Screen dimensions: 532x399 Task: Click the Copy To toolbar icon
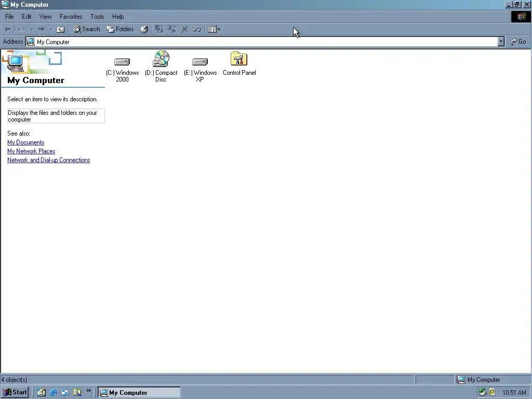(172, 30)
